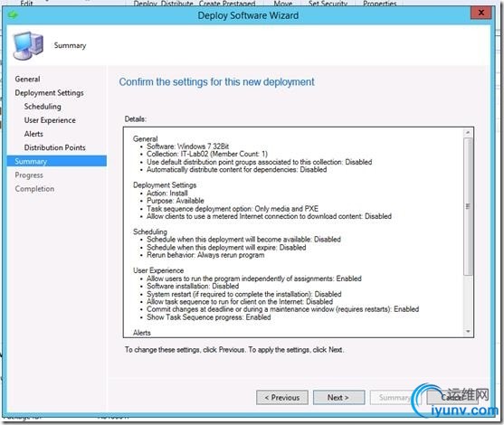
Task: Go to Deployment Settings step
Action: [x=49, y=93]
